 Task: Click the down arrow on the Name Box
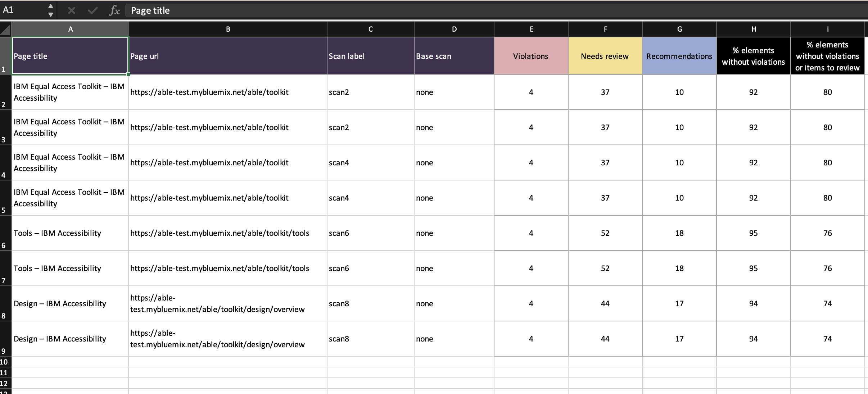pyautogui.click(x=51, y=15)
